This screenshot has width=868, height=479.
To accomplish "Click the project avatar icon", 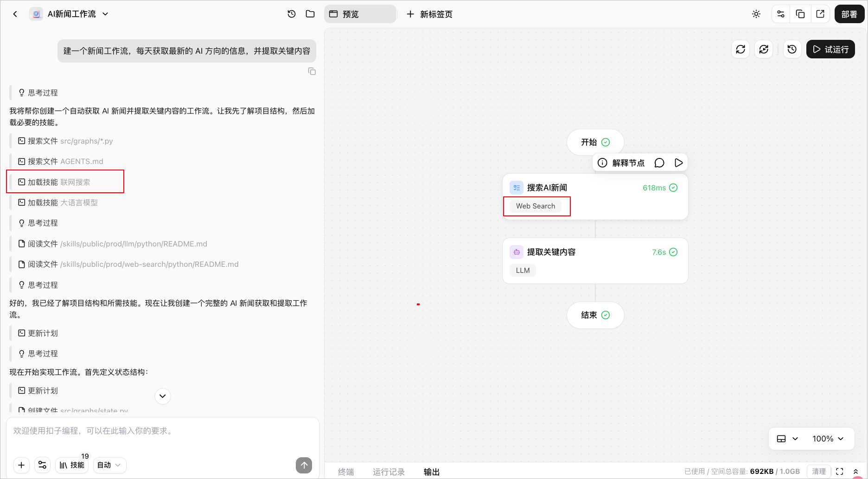I will pos(36,14).
